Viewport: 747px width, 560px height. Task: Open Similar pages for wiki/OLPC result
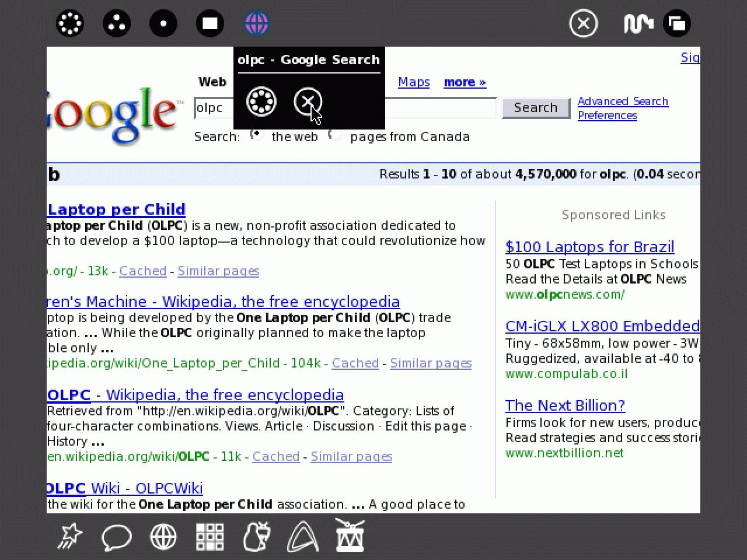(x=351, y=457)
